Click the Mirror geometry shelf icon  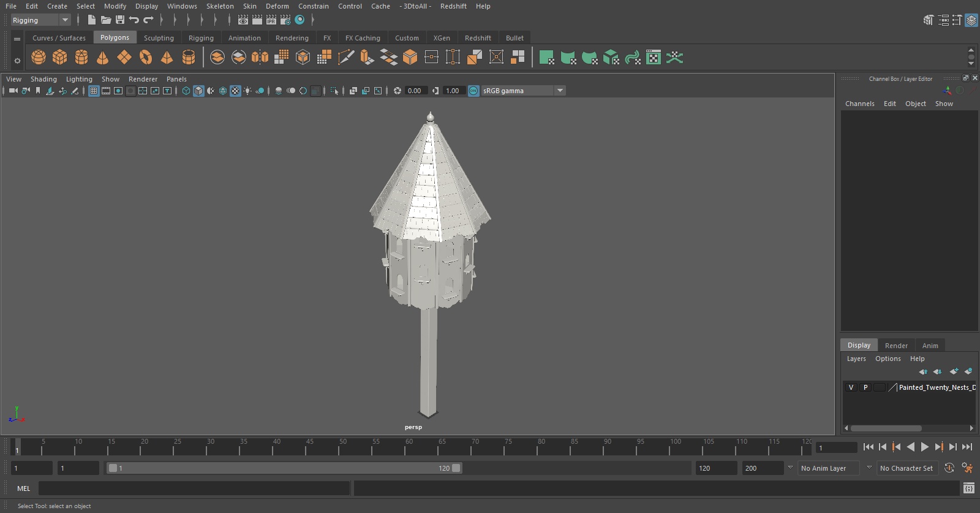260,58
